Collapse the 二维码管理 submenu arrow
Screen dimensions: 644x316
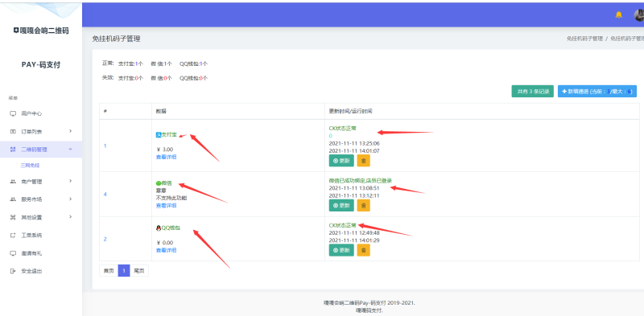coord(70,150)
